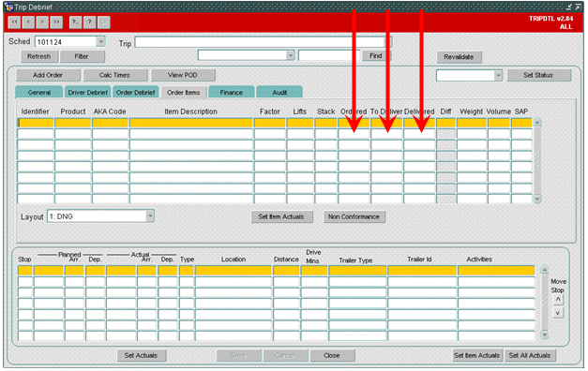The width and height of the screenshot is (588, 371).
Task: Click the Find button
Action: [x=376, y=56]
